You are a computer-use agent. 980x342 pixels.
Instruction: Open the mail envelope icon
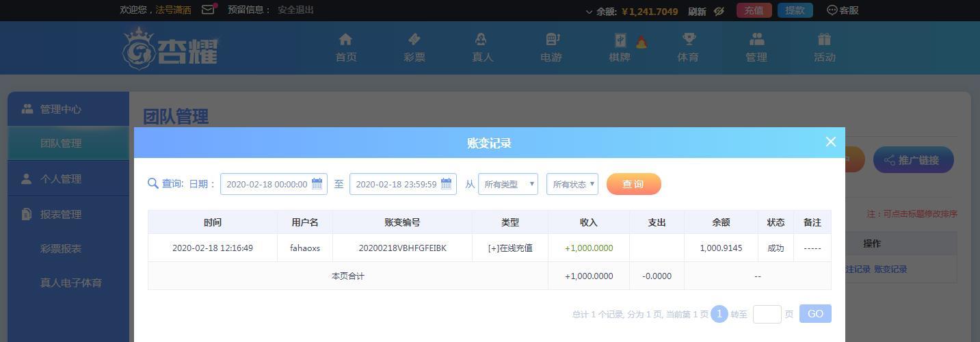208,10
